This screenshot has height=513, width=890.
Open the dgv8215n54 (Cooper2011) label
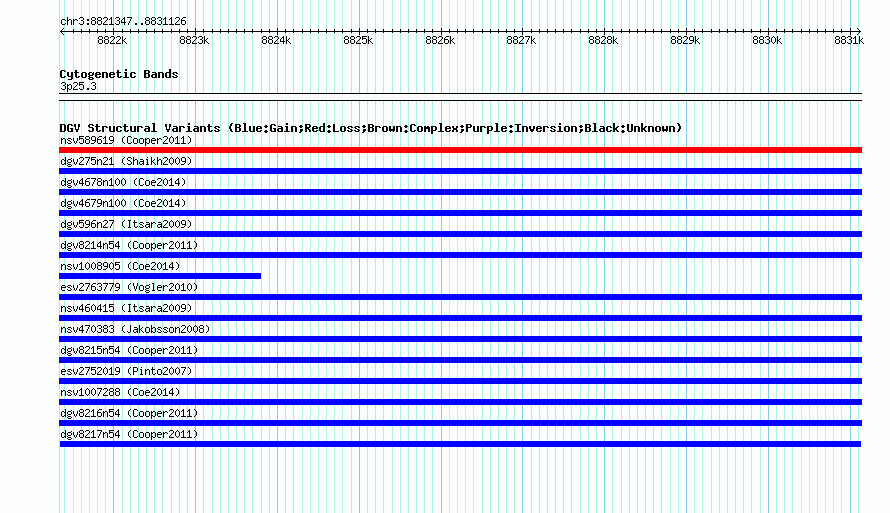point(129,350)
